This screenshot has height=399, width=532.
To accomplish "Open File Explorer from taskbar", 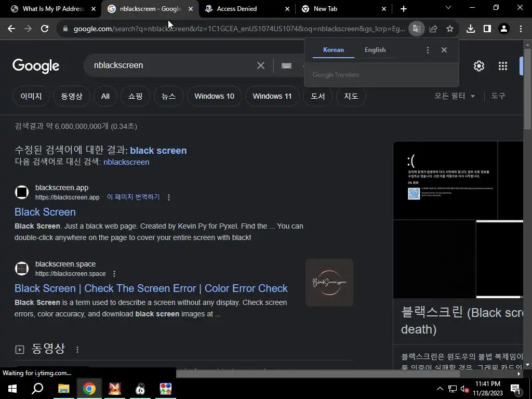I will [63, 389].
